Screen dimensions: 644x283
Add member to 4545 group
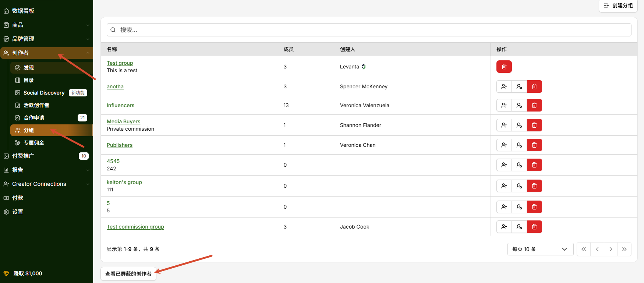(x=504, y=165)
